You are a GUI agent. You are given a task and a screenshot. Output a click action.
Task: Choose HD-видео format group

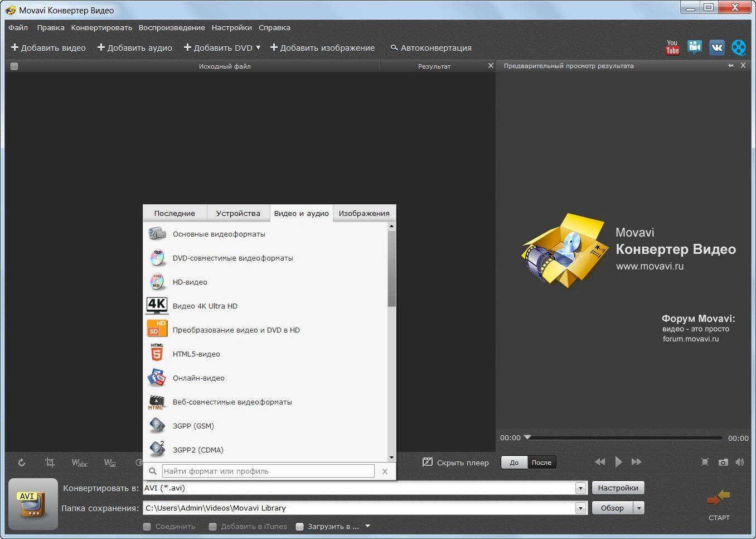click(265, 282)
